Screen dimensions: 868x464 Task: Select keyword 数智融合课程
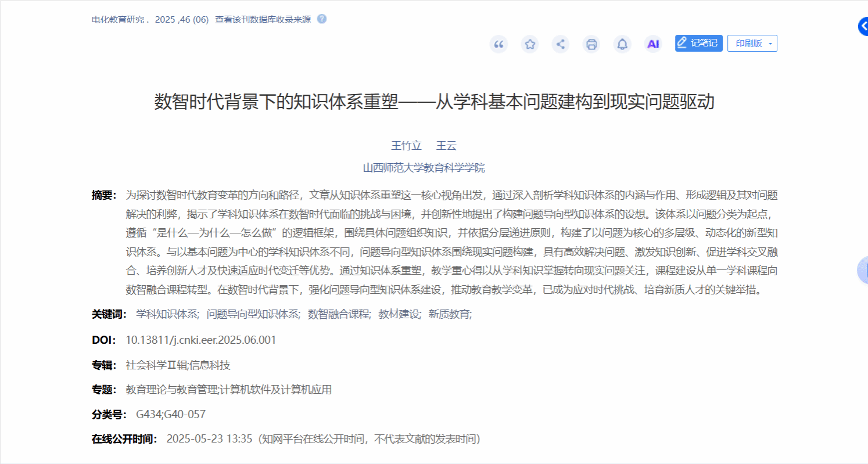338,314
